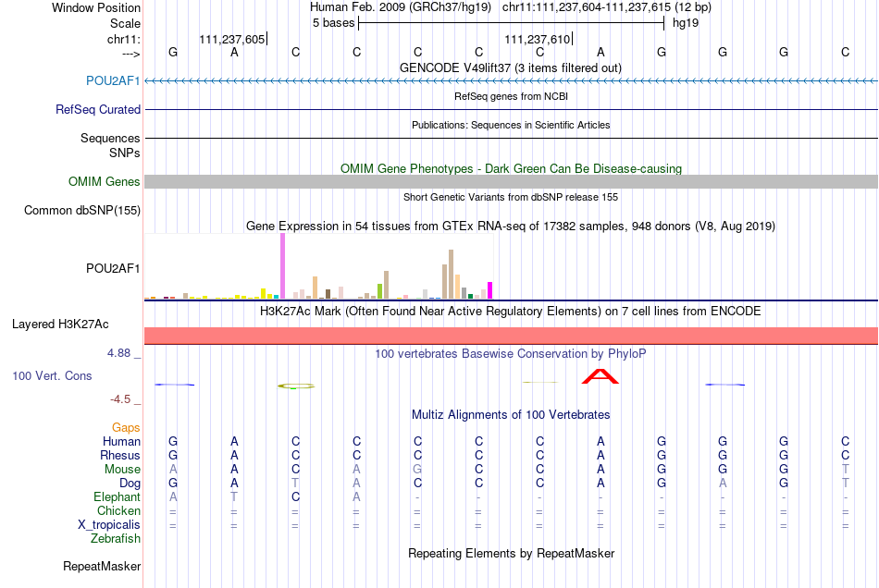The image size is (879, 588).
Task: Click the T base in Elephant row
Action: tap(234, 497)
